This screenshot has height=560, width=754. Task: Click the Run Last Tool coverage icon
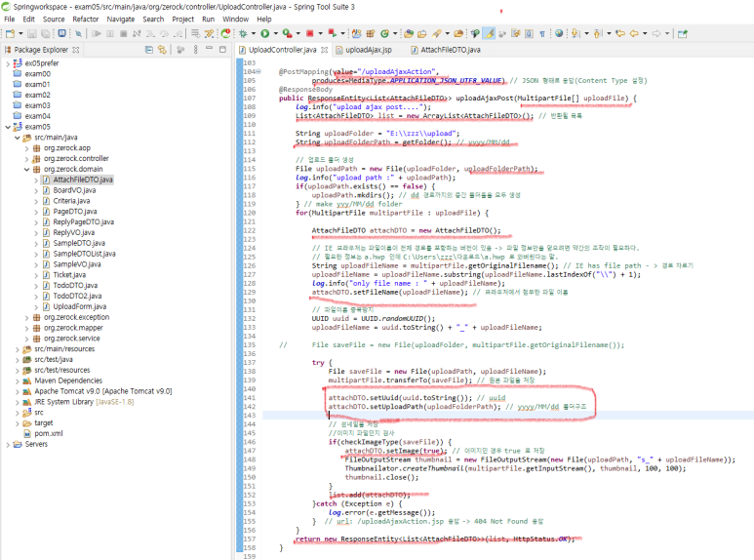tap(287, 34)
